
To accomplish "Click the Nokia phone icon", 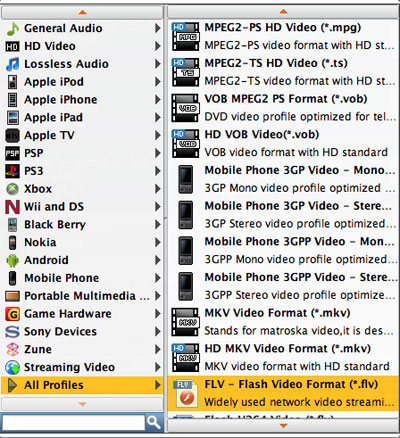I will click(x=12, y=242).
